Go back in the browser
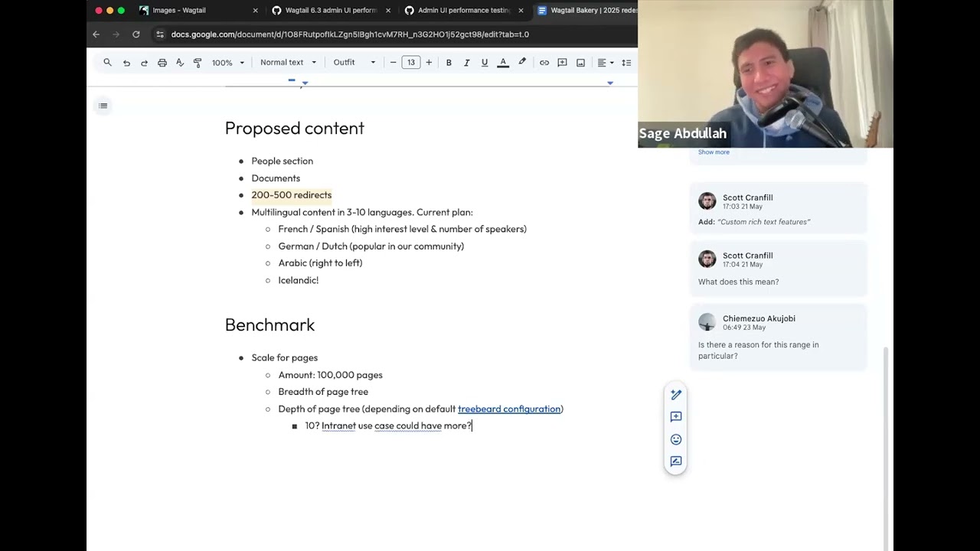Viewport: 980px width, 551px height. pos(96,34)
